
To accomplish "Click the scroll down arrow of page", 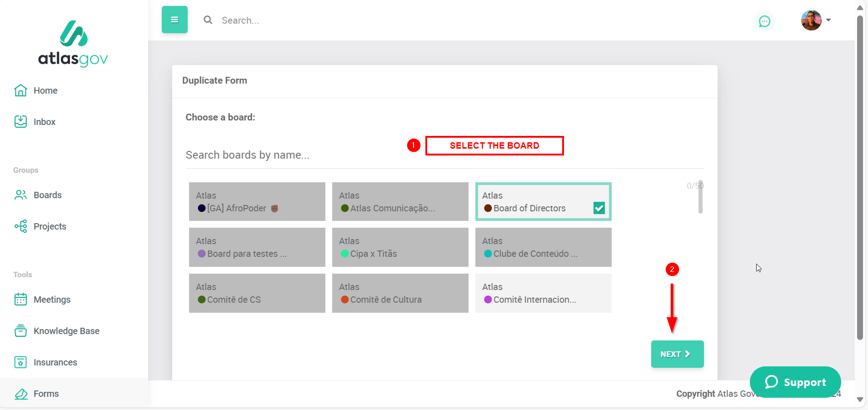I will coord(860,400).
